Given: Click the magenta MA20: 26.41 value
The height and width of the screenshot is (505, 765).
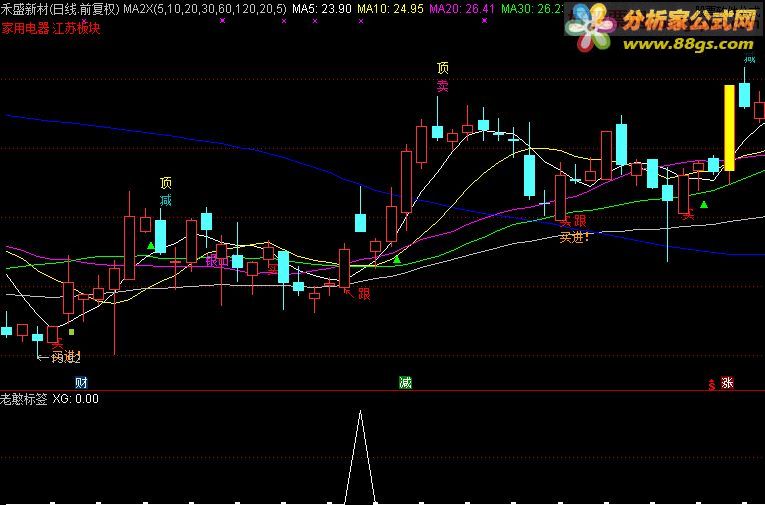Looking at the screenshot, I should pos(462,9).
